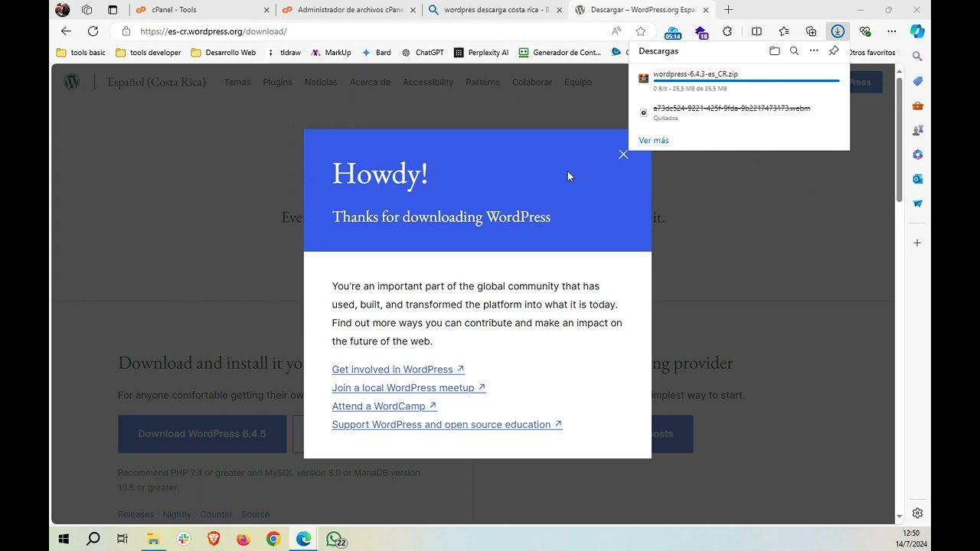The width and height of the screenshot is (980, 551).
Task: Click the Downloads toolbar button
Action: tap(838, 31)
